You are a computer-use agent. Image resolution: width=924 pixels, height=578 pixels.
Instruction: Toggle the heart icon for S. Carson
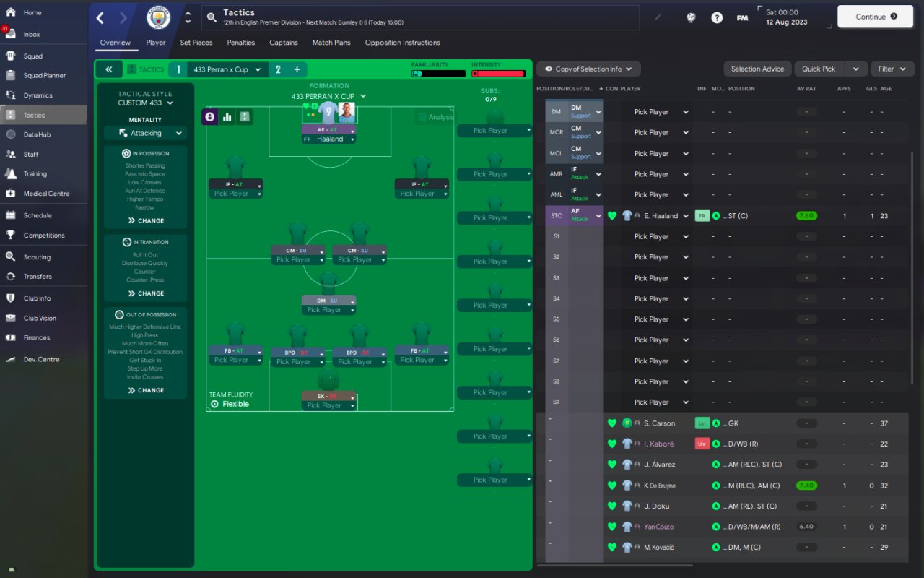pyautogui.click(x=612, y=423)
